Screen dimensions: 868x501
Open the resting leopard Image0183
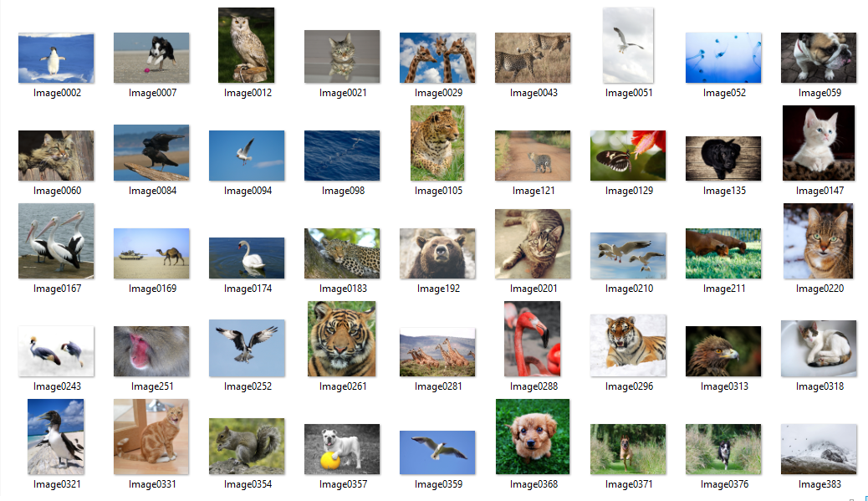(342, 253)
